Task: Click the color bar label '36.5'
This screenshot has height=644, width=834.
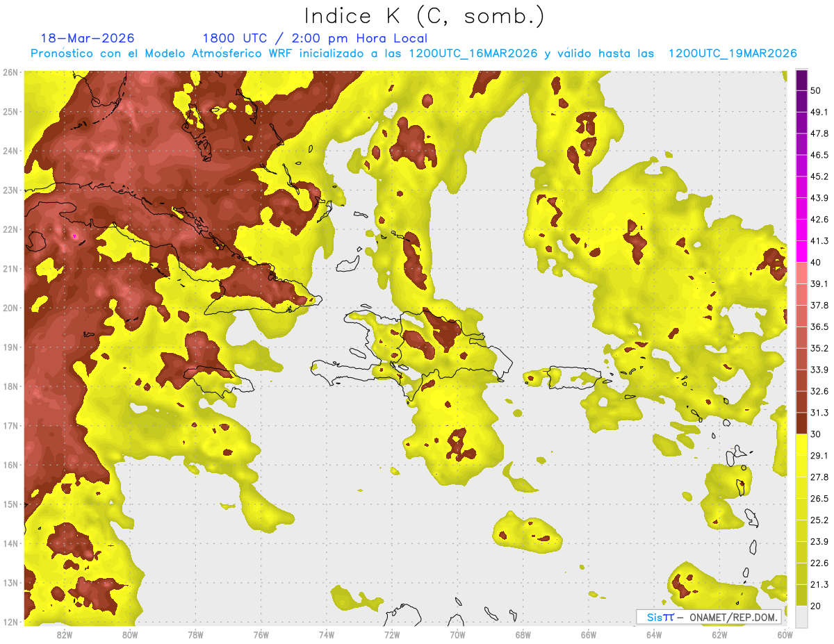Action: (x=819, y=327)
